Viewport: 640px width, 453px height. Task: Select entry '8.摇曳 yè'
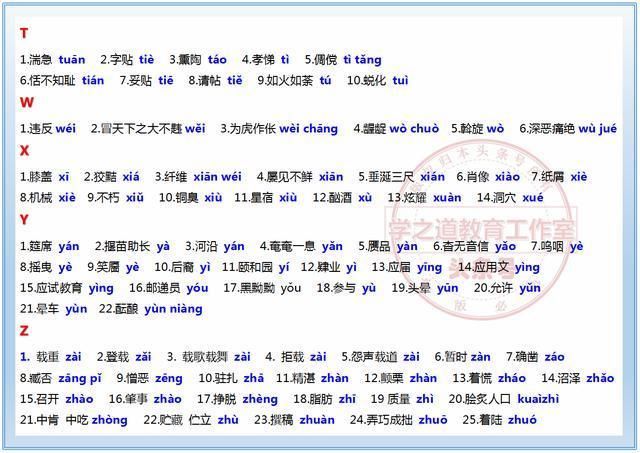[46, 267]
